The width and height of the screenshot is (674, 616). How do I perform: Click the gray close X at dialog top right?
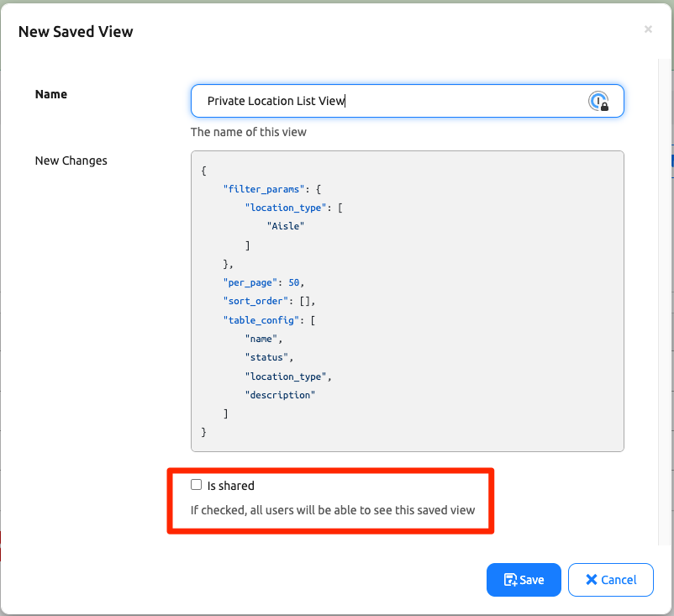pyautogui.click(x=648, y=29)
